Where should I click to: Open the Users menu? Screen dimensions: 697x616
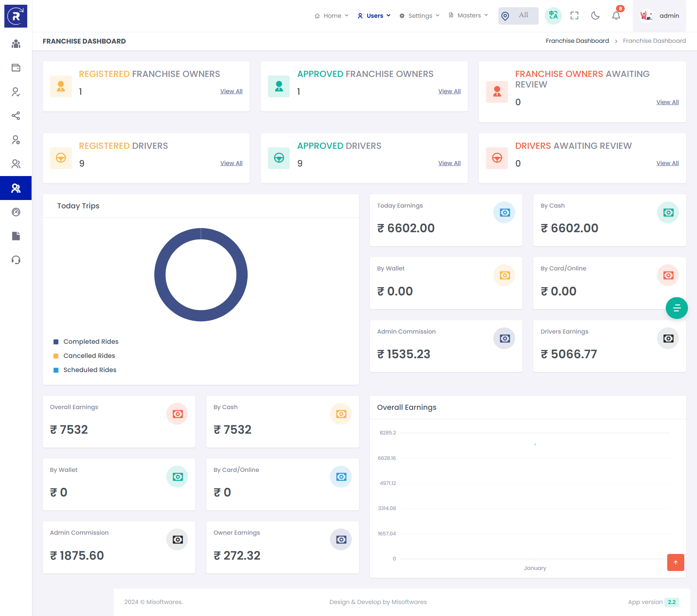[x=374, y=16]
